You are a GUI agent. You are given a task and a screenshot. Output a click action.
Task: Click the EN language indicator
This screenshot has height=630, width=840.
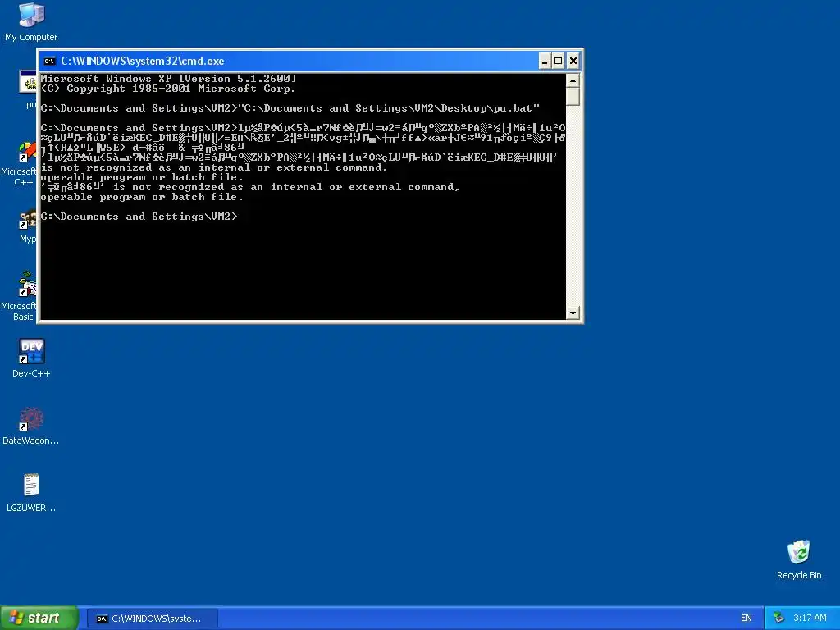click(746, 618)
